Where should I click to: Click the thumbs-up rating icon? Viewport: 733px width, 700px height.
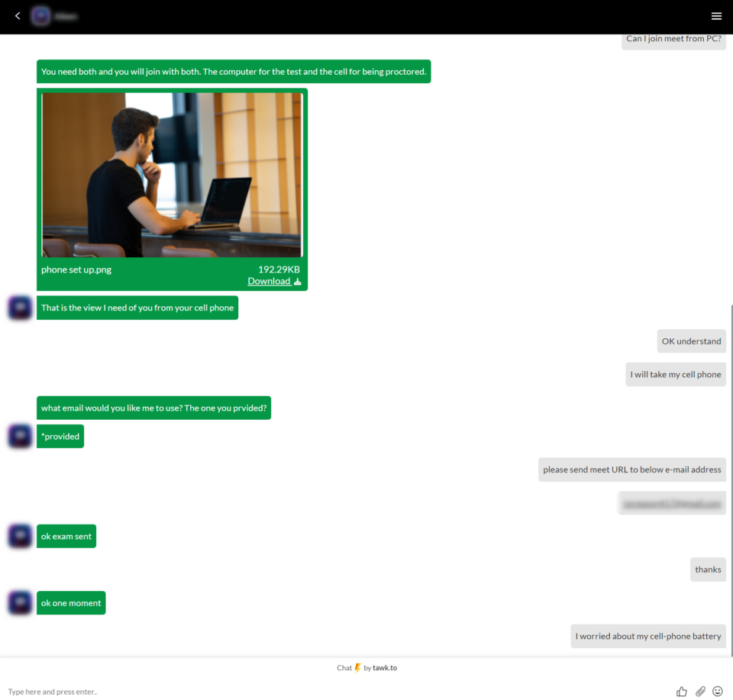point(681,692)
